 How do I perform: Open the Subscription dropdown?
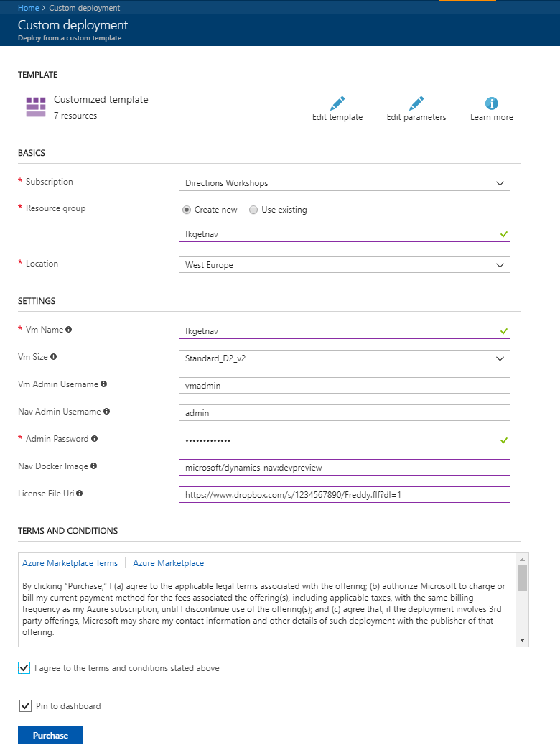pyautogui.click(x=344, y=183)
